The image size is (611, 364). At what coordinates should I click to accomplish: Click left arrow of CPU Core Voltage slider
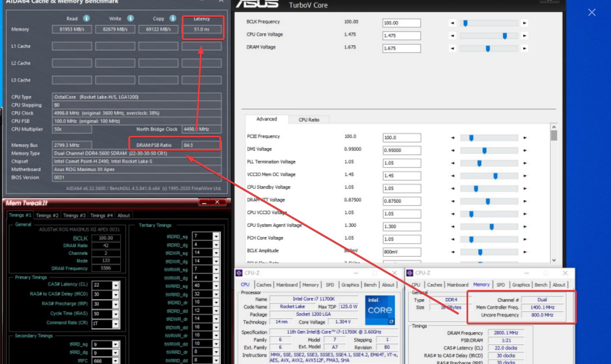(x=453, y=36)
